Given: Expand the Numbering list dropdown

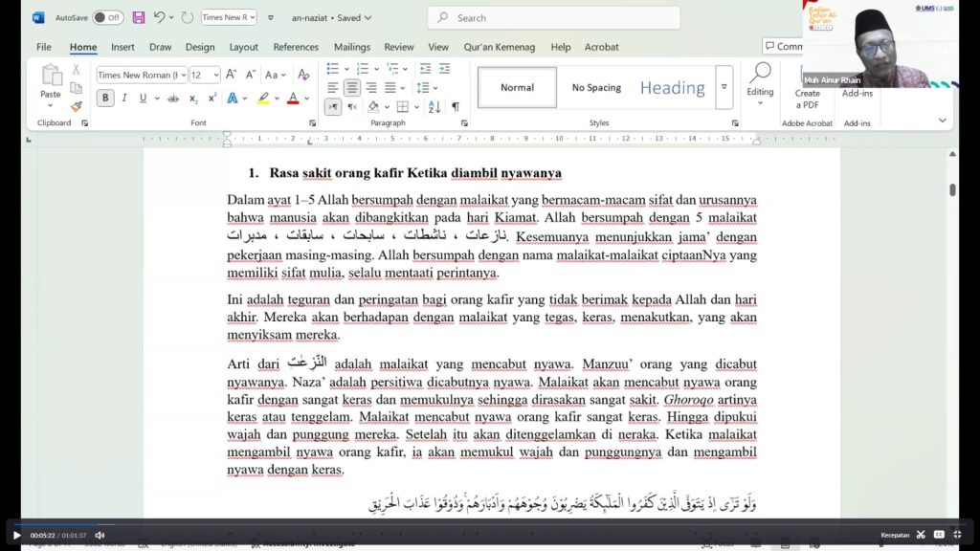Looking at the screenshot, I should (x=376, y=69).
